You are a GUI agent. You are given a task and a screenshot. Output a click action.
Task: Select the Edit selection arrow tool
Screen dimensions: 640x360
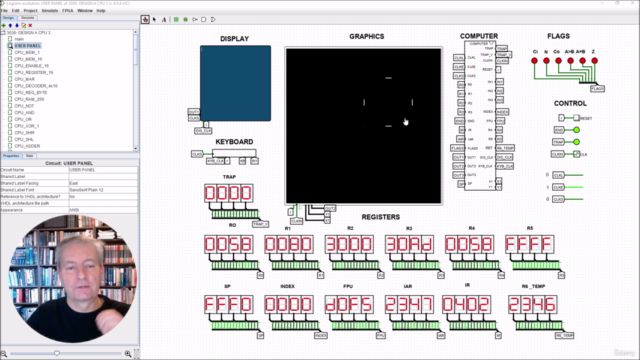click(x=155, y=20)
